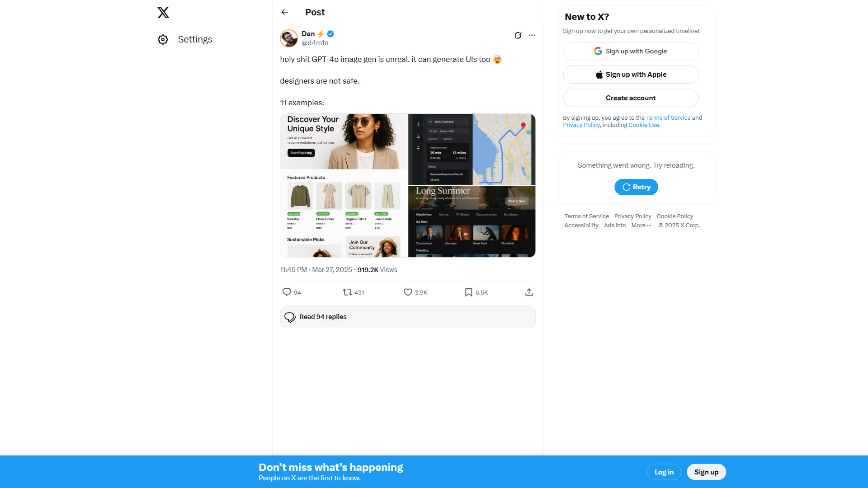Click the Retry button
Viewport: 868px width, 488px height.
pyautogui.click(x=636, y=187)
